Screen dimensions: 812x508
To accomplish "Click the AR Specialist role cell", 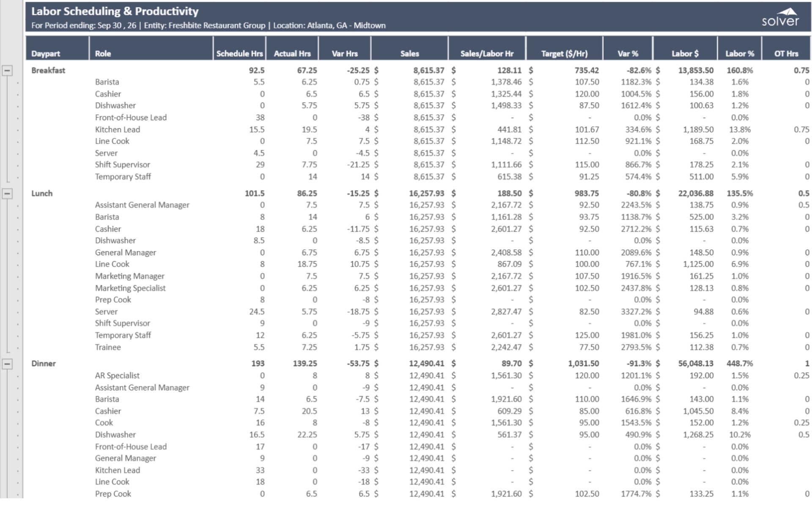I will click(x=117, y=375).
